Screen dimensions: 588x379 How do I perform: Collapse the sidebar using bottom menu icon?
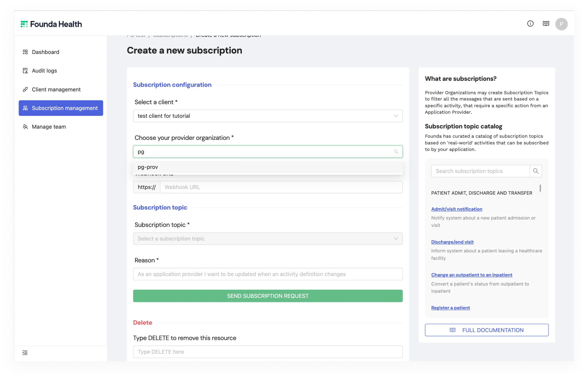click(25, 353)
